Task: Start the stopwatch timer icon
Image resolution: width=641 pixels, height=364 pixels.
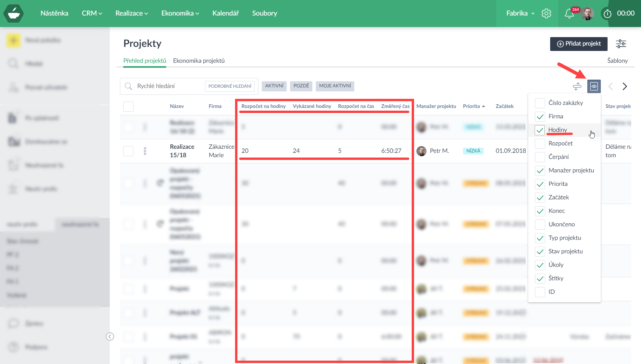Action: [607, 13]
